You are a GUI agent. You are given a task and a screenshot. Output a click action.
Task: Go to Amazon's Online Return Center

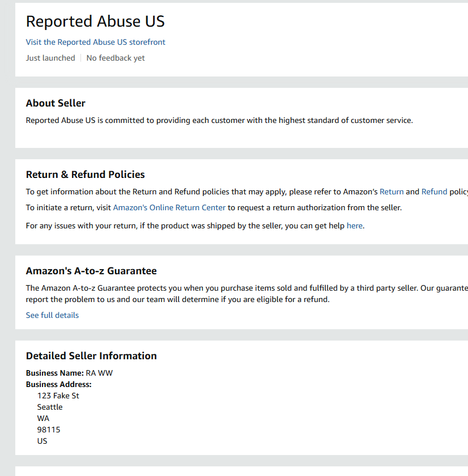tap(169, 207)
